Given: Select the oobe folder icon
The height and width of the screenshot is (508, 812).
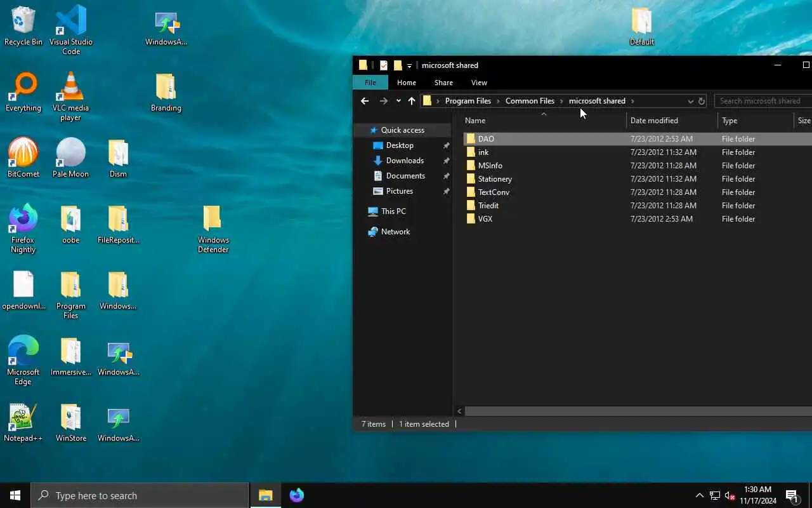Looking at the screenshot, I should click(71, 224).
